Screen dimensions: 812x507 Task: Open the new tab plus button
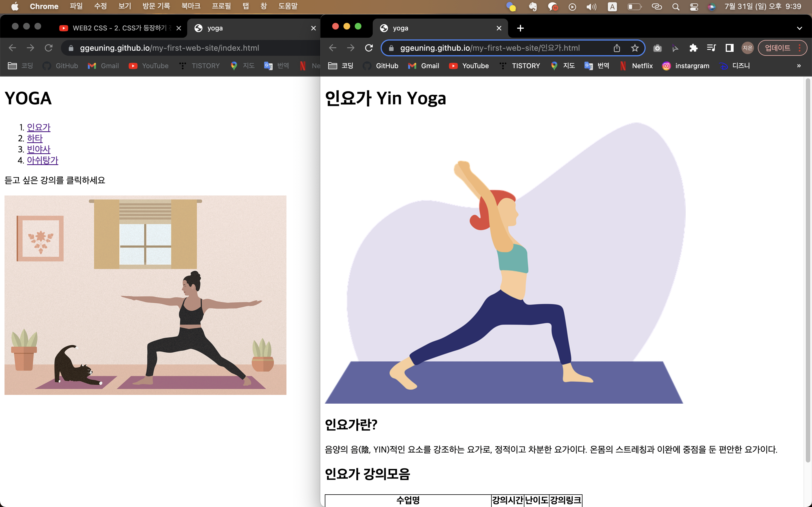pos(520,28)
